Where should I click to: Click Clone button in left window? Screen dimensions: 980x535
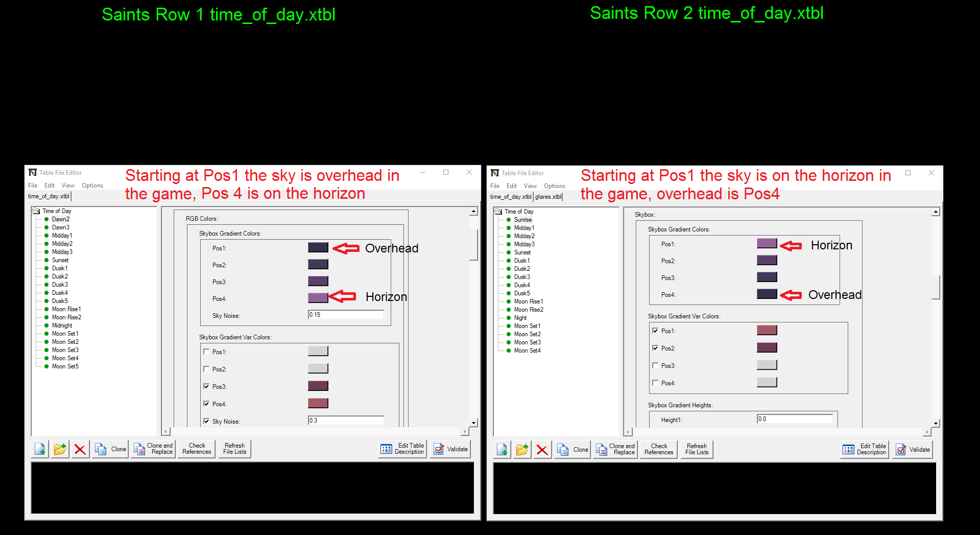(110, 449)
